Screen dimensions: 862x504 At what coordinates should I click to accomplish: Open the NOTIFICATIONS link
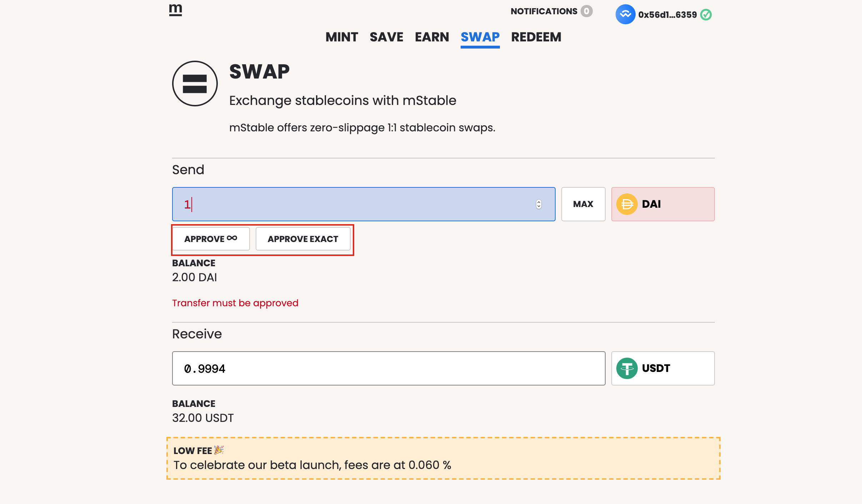pos(543,11)
